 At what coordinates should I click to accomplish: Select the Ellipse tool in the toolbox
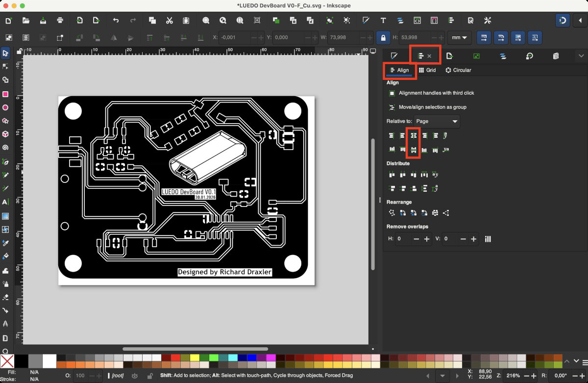(5, 107)
